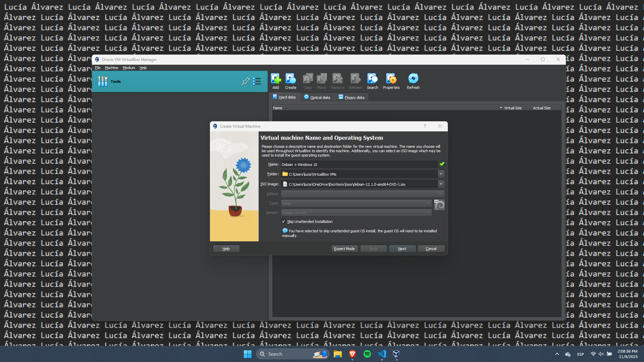The height and width of the screenshot is (362, 644).
Task: Click the Name text field
Action: (358, 165)
